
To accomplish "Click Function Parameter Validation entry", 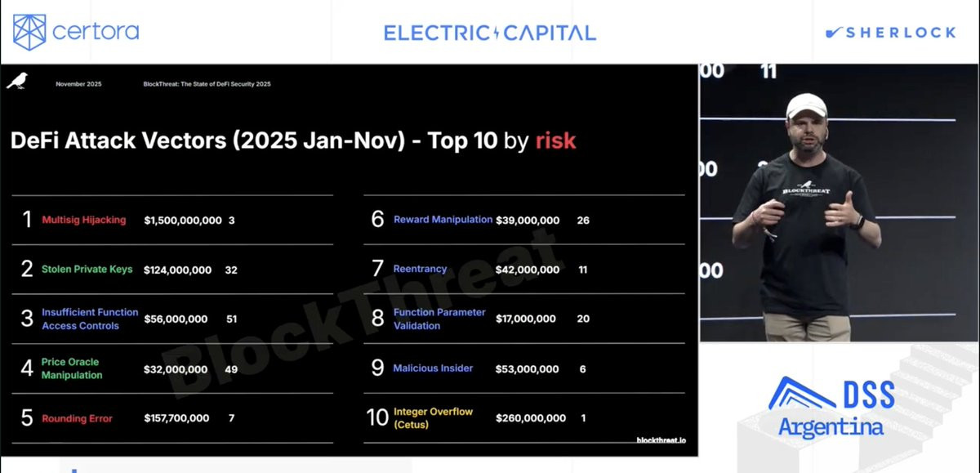I will [439, 319].
